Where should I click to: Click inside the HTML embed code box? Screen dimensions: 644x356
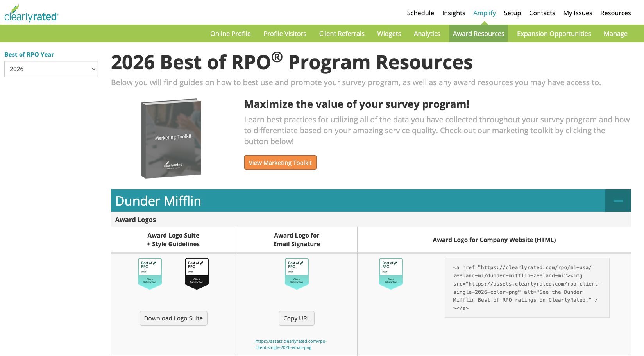pyautogui.click(x=527, y=288)
